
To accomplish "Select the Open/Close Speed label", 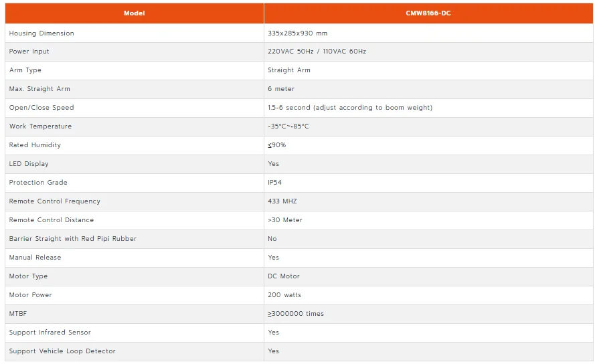I will (41, 107).
